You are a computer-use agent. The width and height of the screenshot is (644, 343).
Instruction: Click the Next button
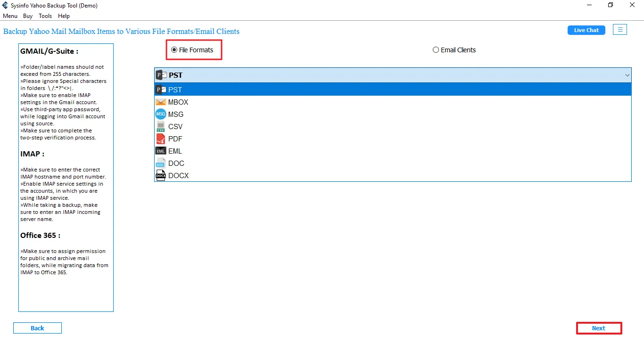[599, 327]
